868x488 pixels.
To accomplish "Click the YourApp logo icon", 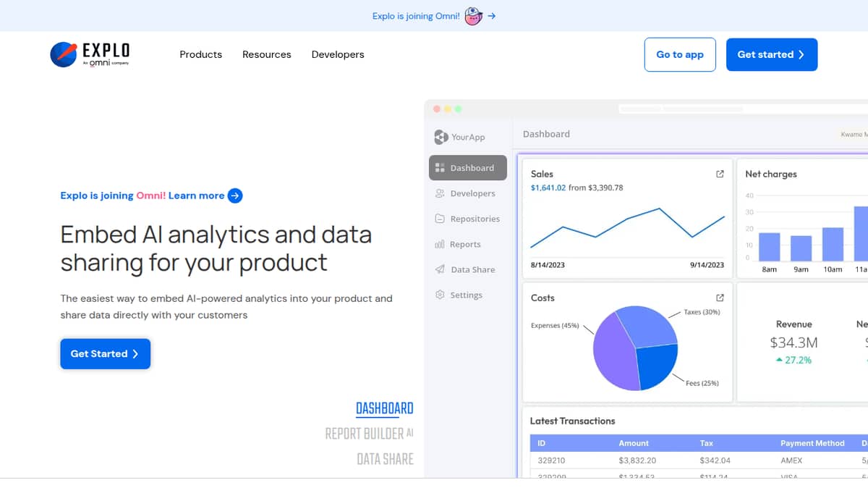I will [x=441, y=137].
